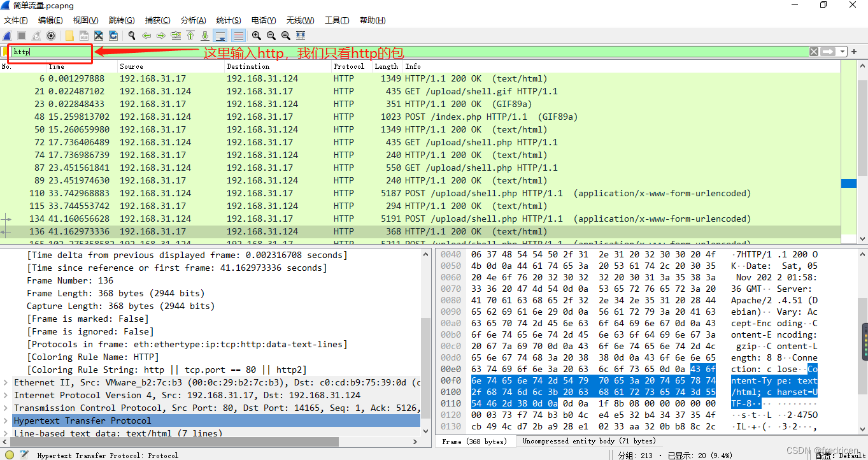Toggle auto-scroll during live capture
868x460 pixels.
click(x=220, y=36)
